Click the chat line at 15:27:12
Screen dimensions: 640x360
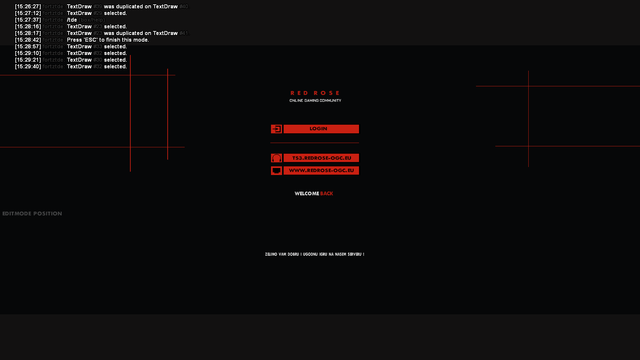point(71,13)
